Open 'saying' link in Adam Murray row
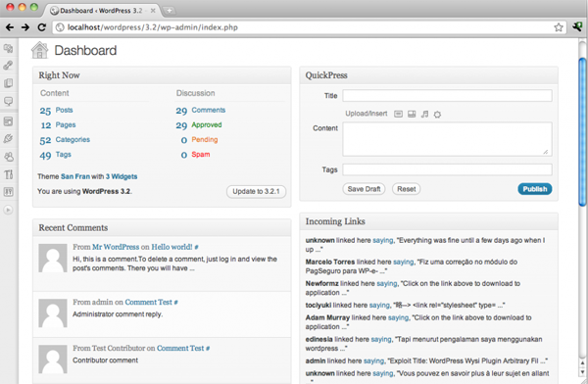The height and width of the screenshot is (384, 588). (398, 317)
